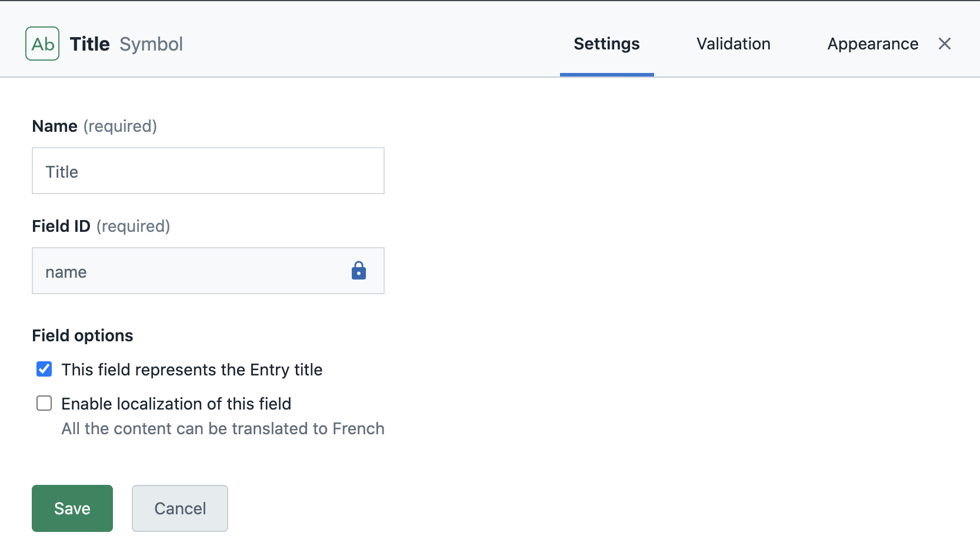Uncheck the Entry title checkbox
Image resolution: width=980 pixels, height=559 pixels.
44,369
